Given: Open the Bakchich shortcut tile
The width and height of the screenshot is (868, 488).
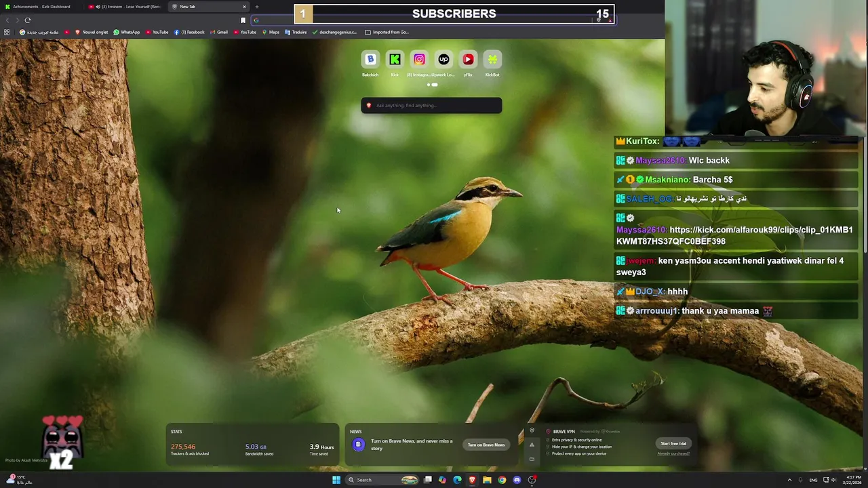Looking at the screenshot, I should pos(370,63).
